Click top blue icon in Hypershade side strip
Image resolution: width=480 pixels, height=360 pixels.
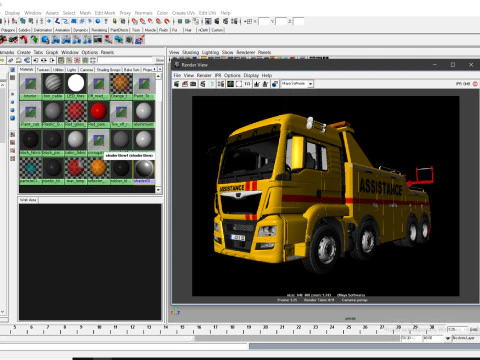(x=12, y=69)
